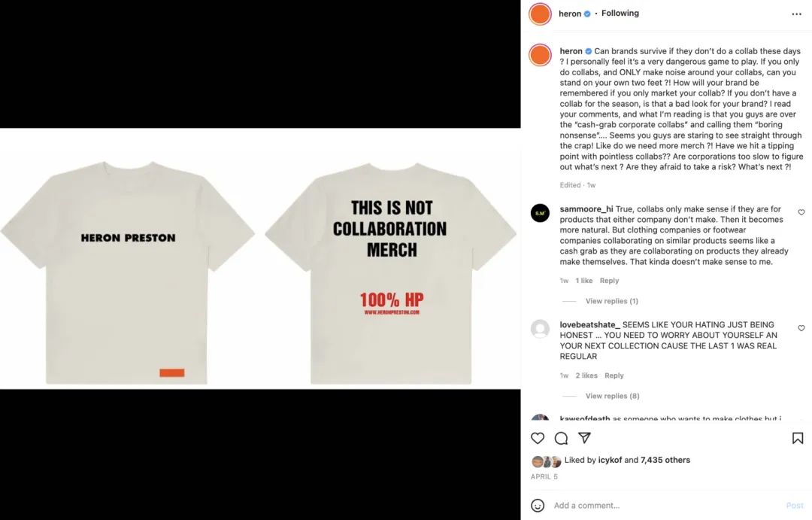The image size is (812, 520).
Task: Save post with bookmark icon
Action: click(798, 438)
